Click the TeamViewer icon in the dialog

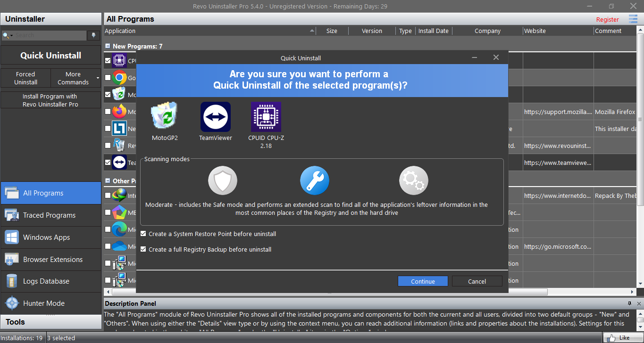tap(216, 117)
